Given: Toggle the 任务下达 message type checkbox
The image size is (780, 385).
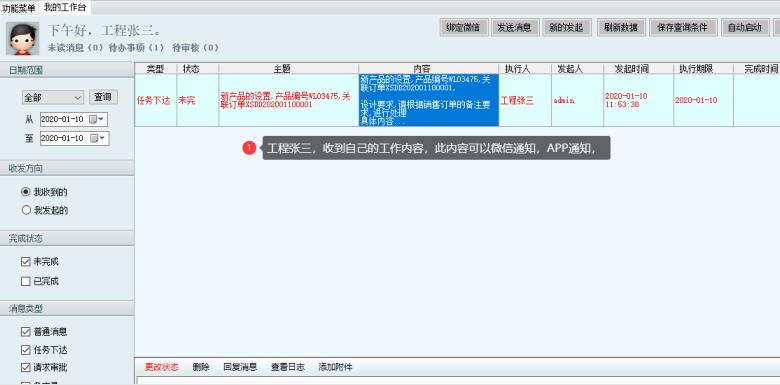Looking at the screenshot, I should click(26, 350).
